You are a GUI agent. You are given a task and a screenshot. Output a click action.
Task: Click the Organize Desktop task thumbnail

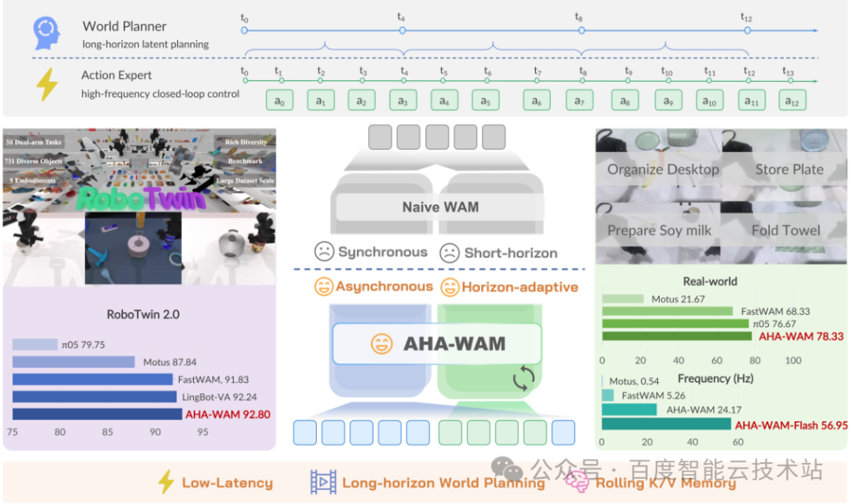pyautogui.click(x=659, y=166)
